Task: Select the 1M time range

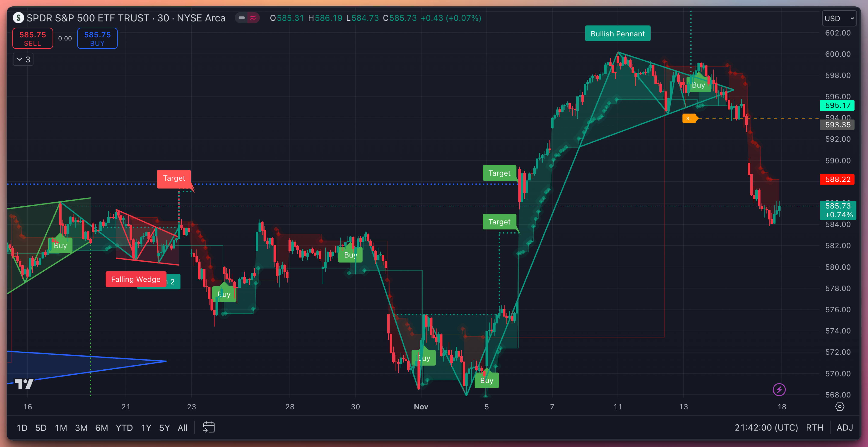Action: 61,428
